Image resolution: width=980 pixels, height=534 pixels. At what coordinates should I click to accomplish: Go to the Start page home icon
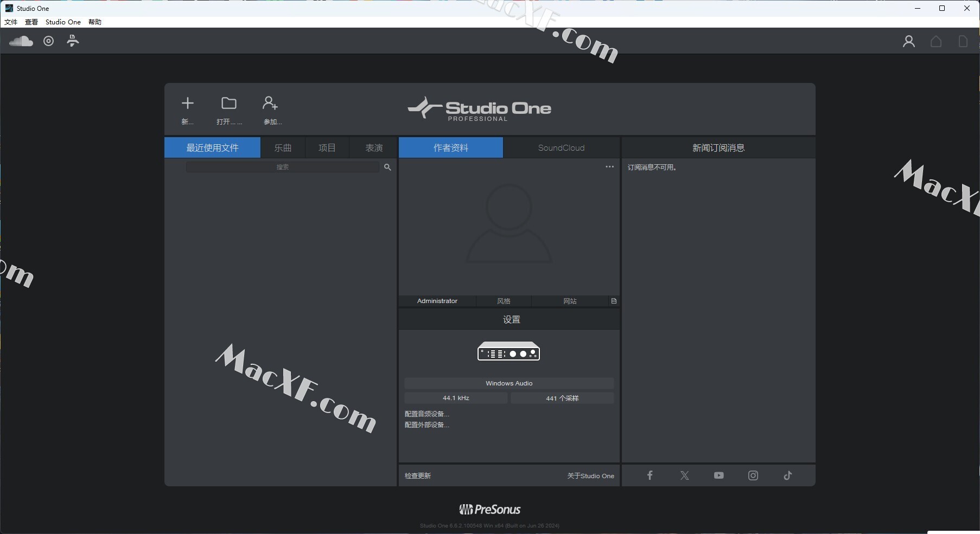click(936, 41)
